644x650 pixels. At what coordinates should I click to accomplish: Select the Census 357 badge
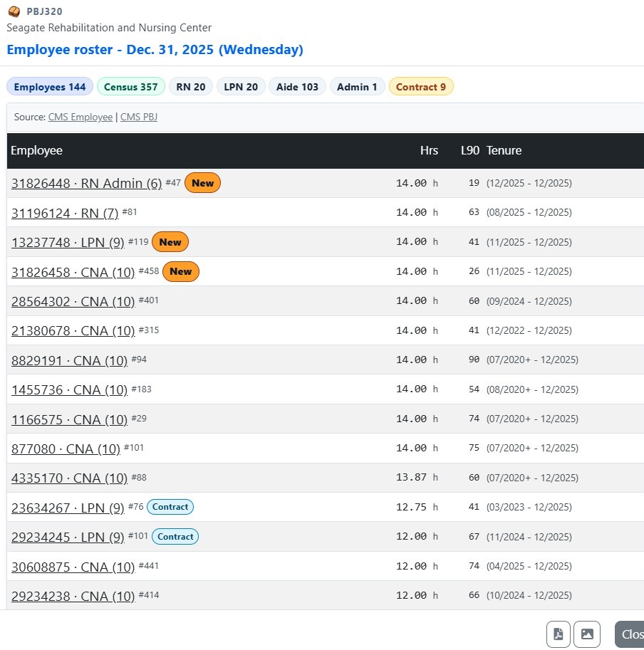pyautogui.click(x=130, y=87)
